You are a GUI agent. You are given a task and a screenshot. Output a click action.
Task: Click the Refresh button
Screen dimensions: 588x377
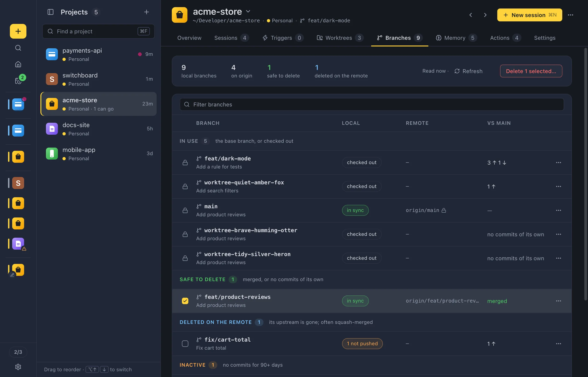click(x=468, y=71)
